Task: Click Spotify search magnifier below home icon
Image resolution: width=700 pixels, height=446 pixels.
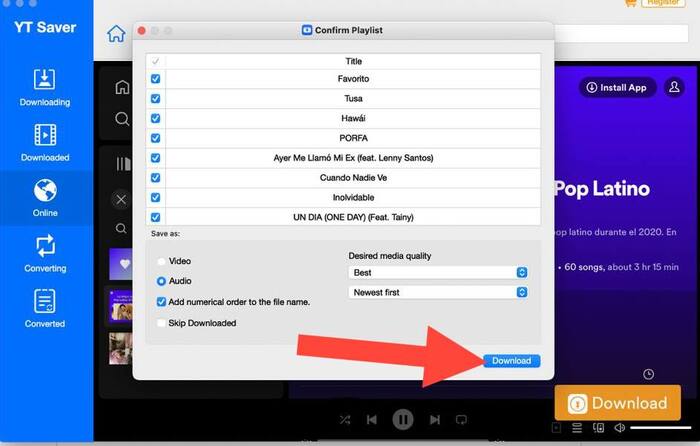Action: click(122, 119)
